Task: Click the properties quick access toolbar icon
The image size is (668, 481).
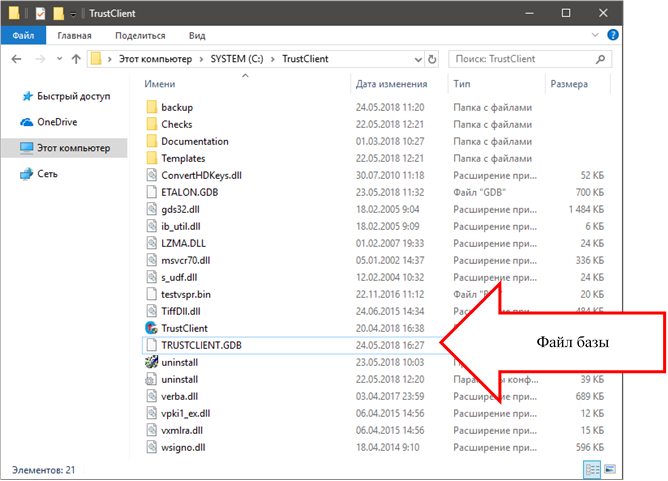Action: point(40,14)
